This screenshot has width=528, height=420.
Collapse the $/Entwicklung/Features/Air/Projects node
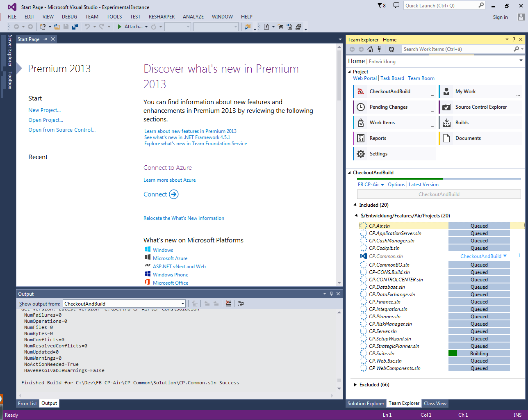click(357, 216)
